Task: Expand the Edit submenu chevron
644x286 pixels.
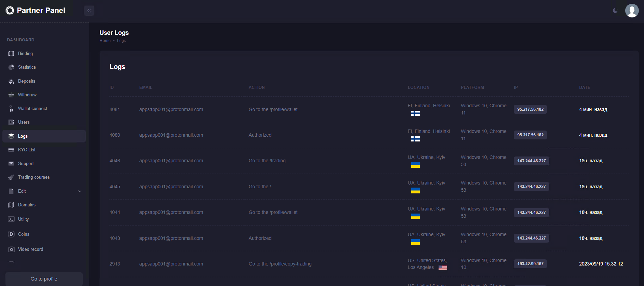Action: [80, 191]
